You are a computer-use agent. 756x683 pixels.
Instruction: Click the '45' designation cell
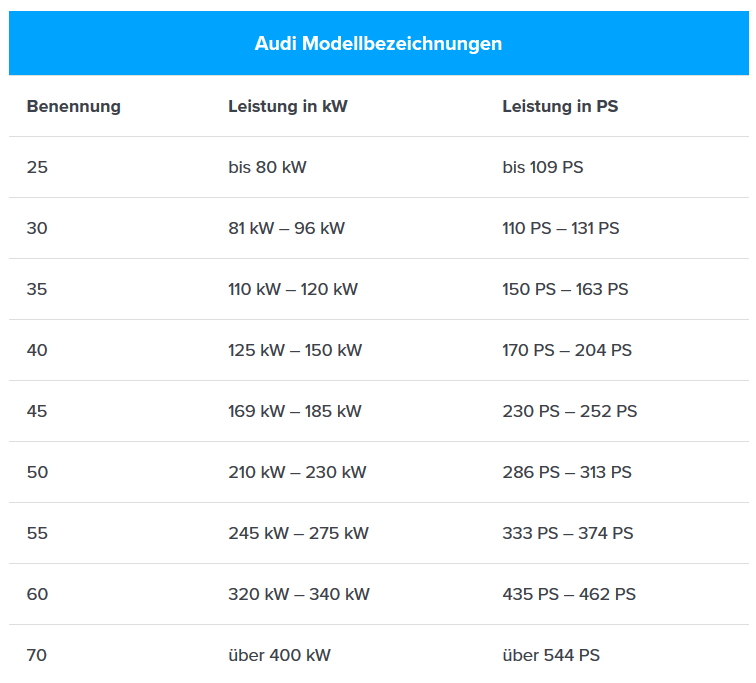pyautogui.click(x=37, y=411)
